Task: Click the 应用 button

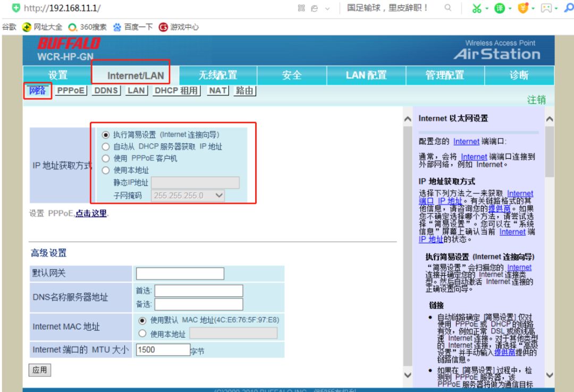Action: pyautogui.click(x=40, y=370)
